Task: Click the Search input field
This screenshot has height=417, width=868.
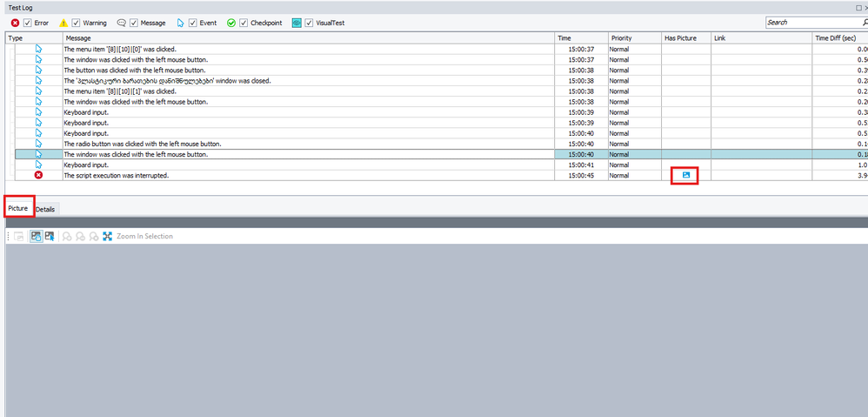Action: coord(813,23)
